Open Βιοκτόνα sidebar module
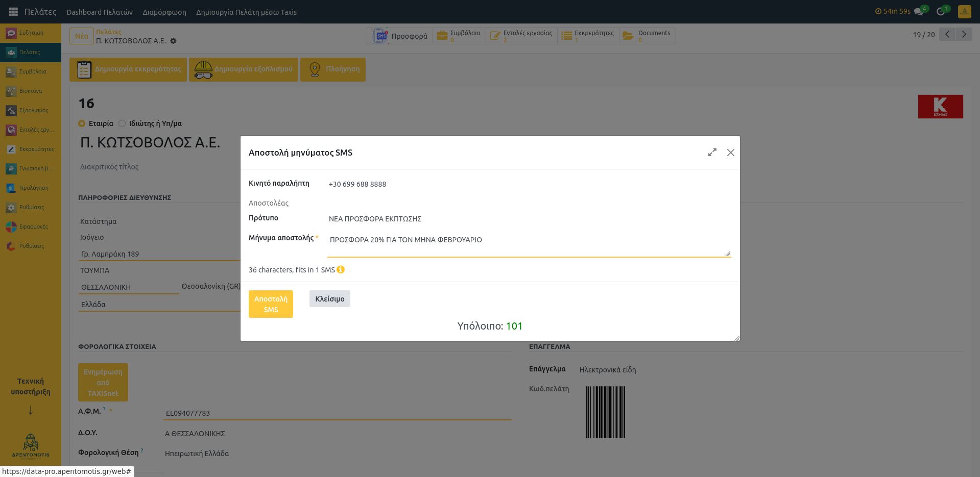The width and height of the screenshot is (980, 477). pos(31,91)
